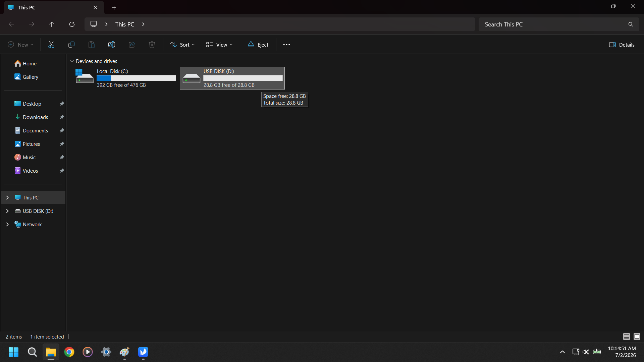Click chevron after This PC in address bar
This screenshot has width=644, height=362.
pos(143,24)
